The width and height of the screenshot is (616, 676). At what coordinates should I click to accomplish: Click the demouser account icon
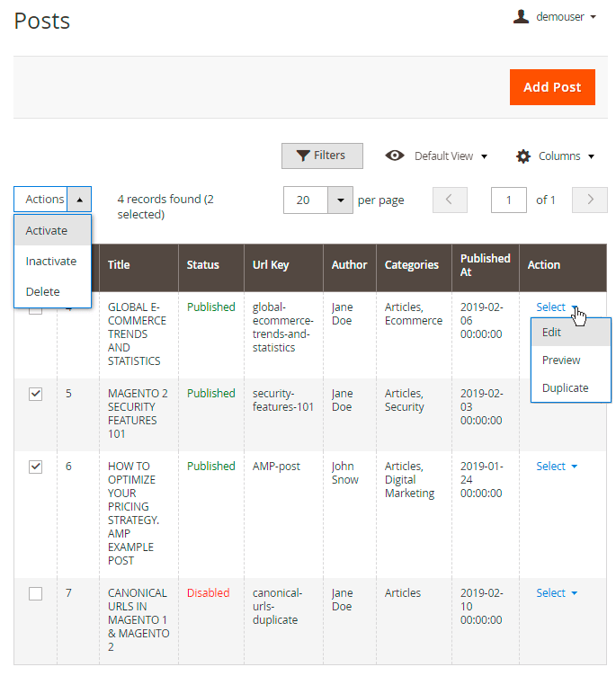coord(521,17)
